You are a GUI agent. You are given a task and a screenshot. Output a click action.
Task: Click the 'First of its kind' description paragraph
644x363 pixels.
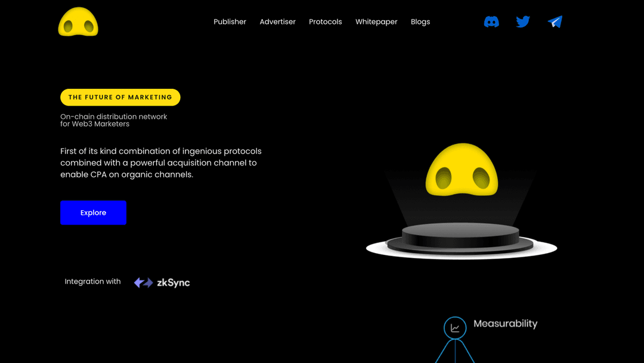[161, 162]
